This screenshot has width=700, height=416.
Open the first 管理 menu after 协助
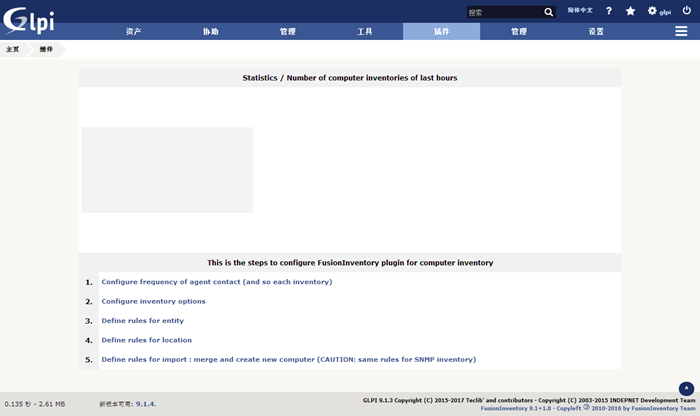point(288,31)
